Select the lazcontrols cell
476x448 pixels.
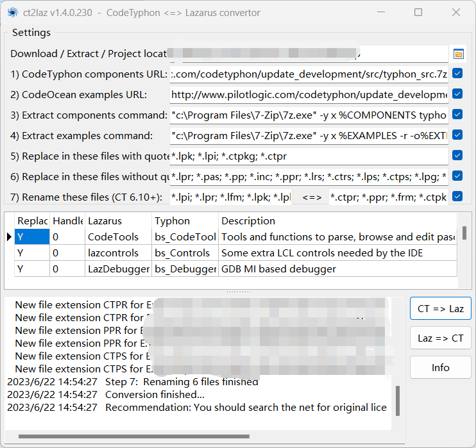tap(119, 253)
